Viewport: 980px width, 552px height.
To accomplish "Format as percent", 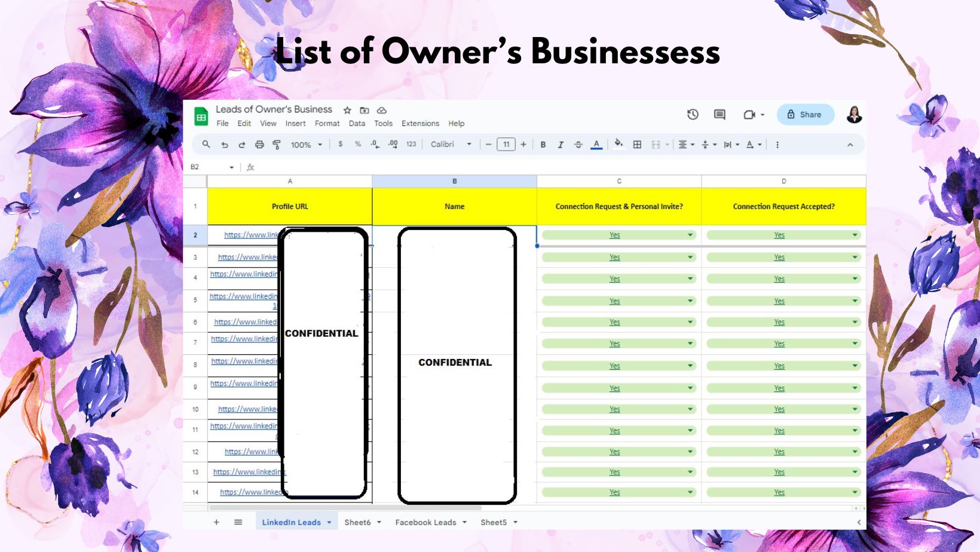I will [358, 144].
